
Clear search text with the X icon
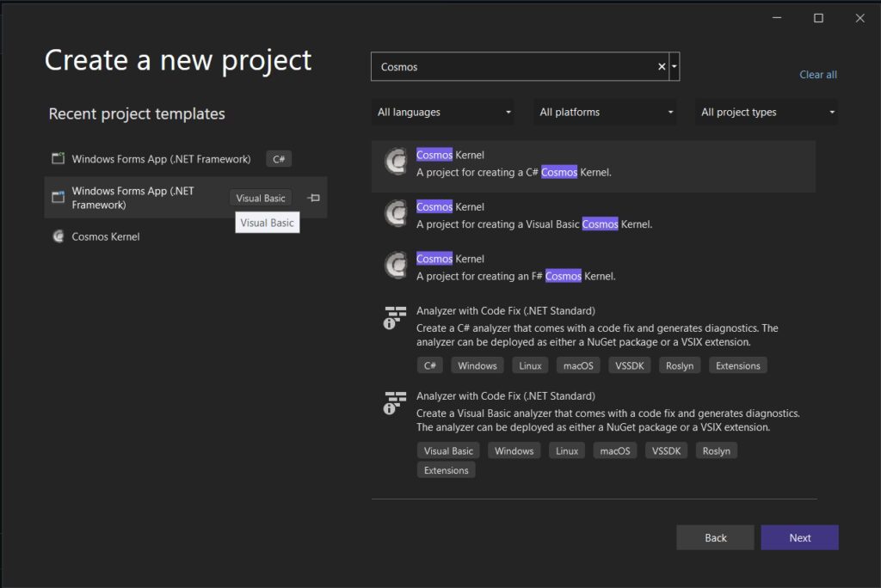(662, 67)
